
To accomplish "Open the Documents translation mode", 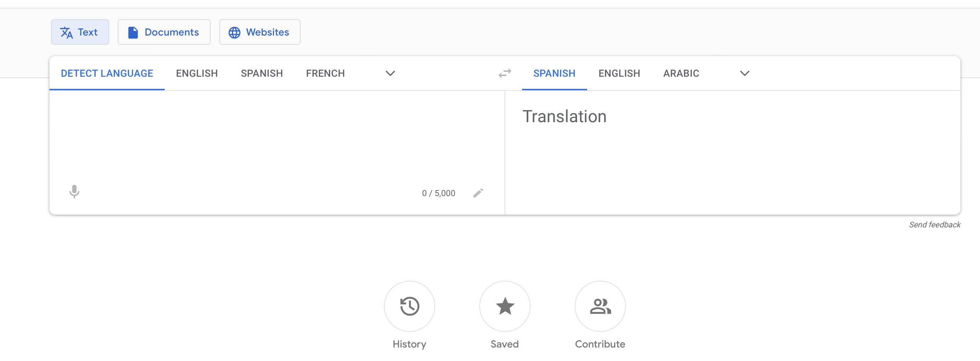I will coord(164,32).
